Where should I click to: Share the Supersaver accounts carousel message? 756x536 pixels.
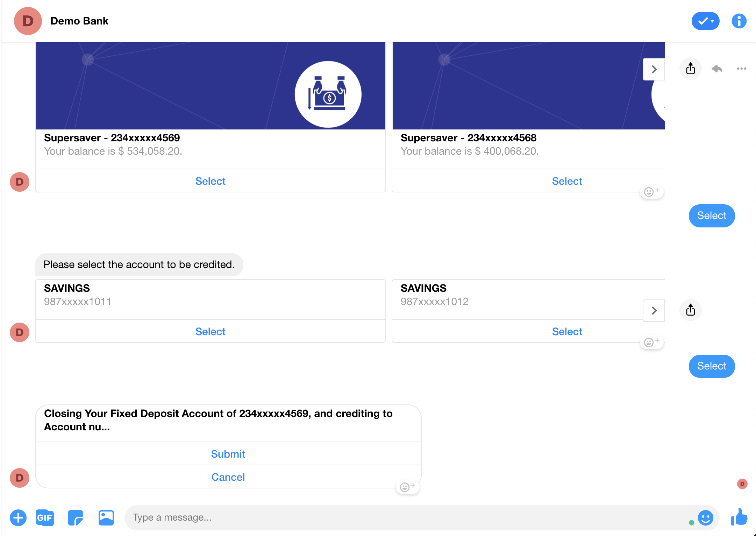point(690,69)
